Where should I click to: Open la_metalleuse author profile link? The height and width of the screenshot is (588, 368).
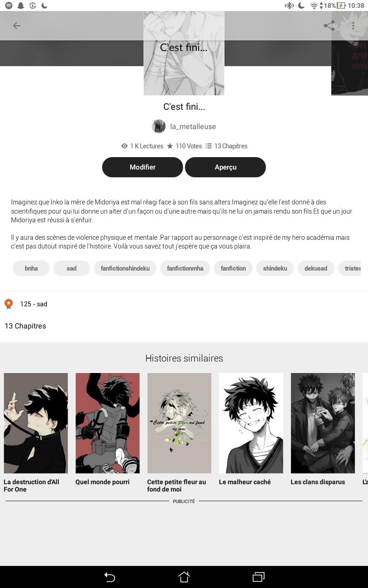(x=193, y=126)
